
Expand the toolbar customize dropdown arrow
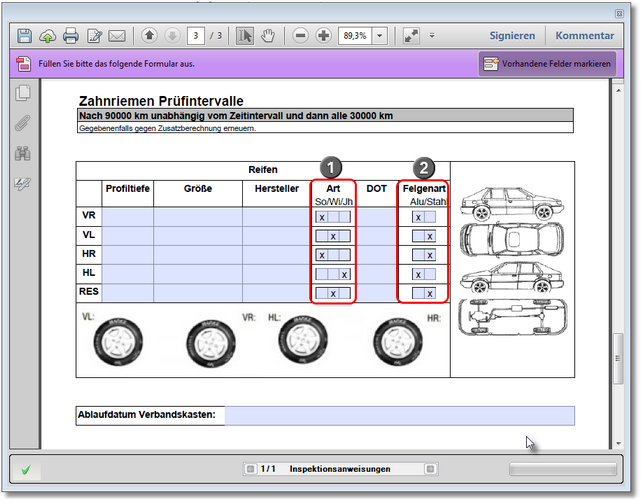pos(432,36)
